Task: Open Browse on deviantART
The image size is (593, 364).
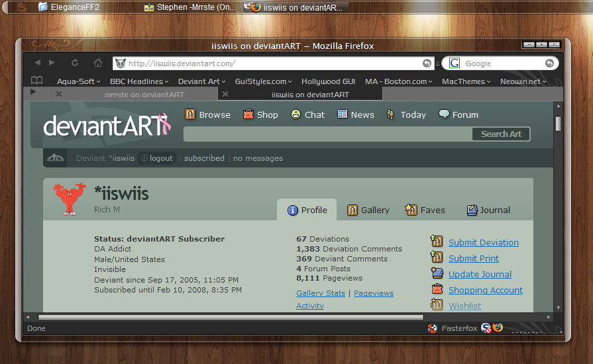Action: [x=207, y=114]
